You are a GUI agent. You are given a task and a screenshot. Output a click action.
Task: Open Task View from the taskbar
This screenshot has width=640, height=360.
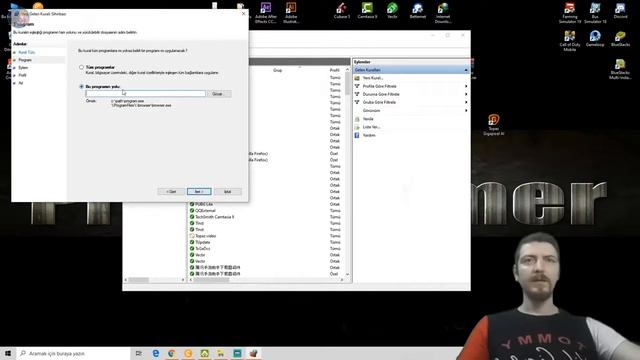(x=139, y=353)
